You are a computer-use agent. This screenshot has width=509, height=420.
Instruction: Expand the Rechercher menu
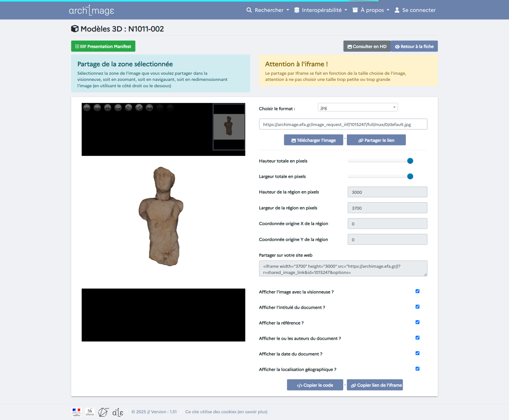click(x=268, y=10)
